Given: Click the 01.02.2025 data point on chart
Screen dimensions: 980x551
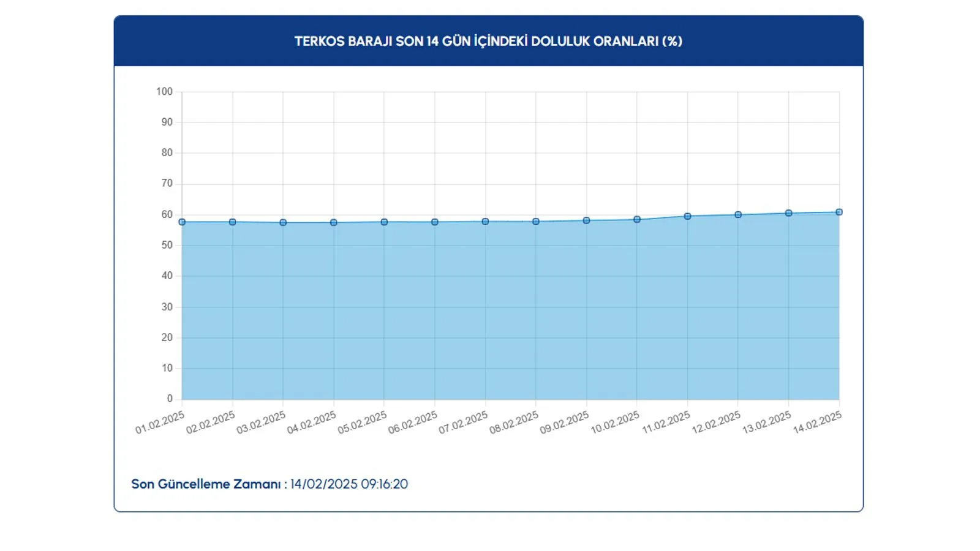Looking at the screenshot, I should pos(182,222).
